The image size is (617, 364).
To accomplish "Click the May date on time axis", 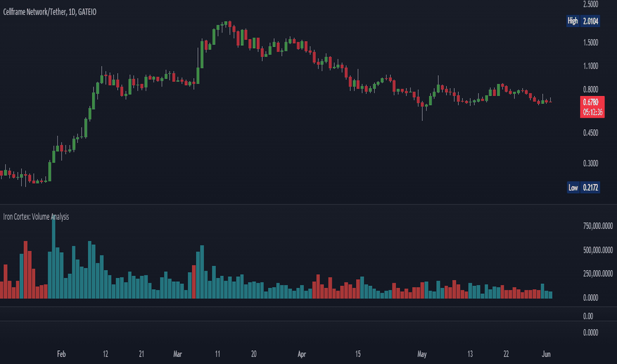I will [422, 354].
